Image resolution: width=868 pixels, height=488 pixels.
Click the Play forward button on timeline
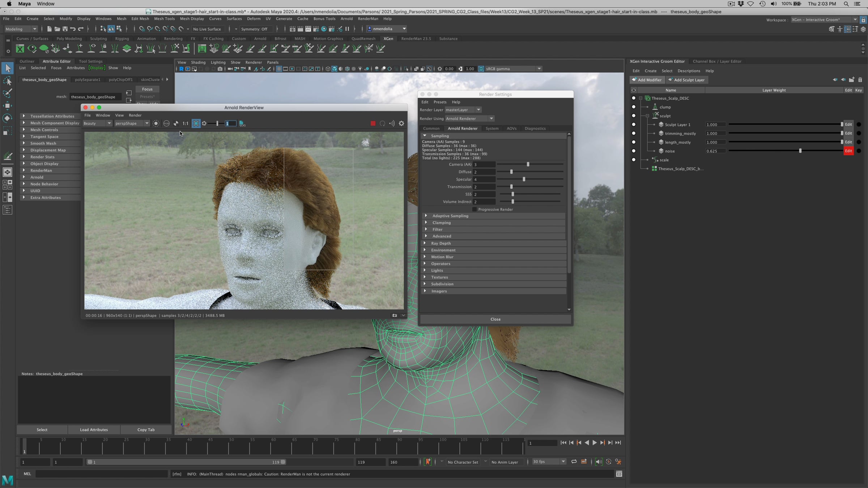point(595,443)
